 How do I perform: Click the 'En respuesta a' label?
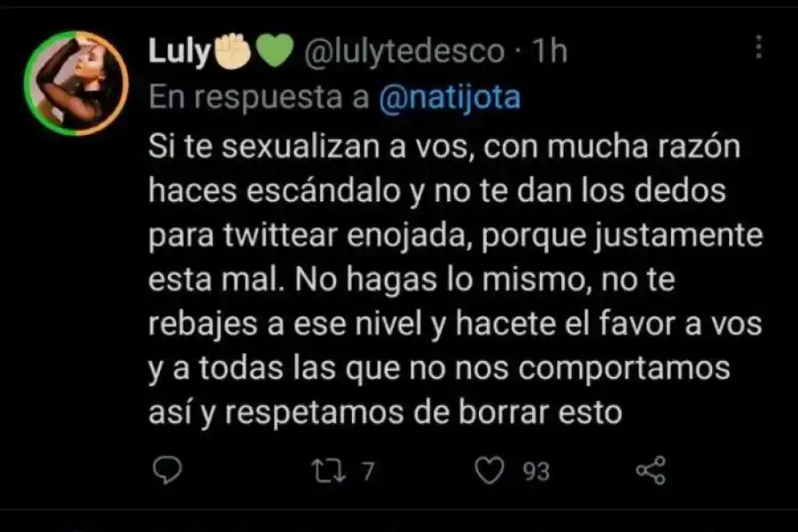tap(259, 97)
